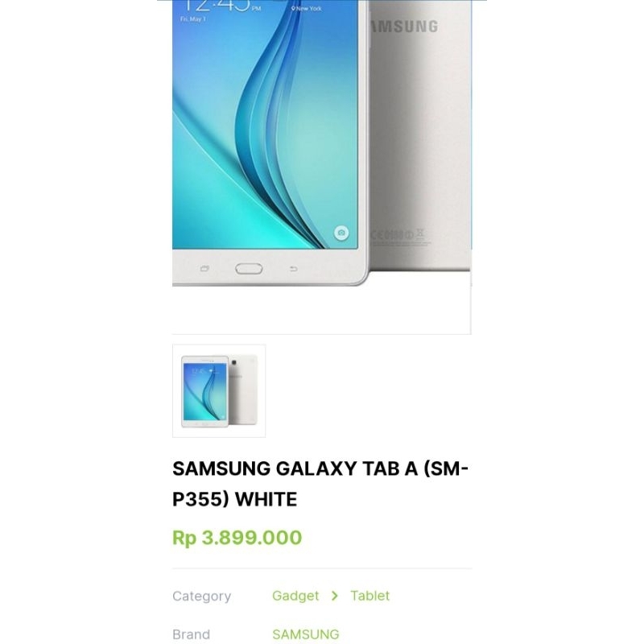Click the Category field label
The image size is (644, 644).
(202, 596)
